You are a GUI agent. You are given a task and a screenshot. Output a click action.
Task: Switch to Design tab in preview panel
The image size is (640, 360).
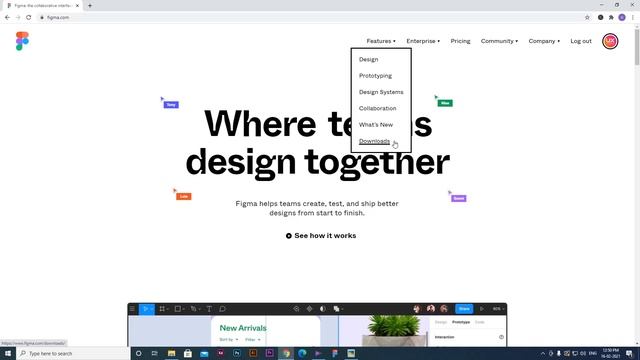[x=441, y=322]
